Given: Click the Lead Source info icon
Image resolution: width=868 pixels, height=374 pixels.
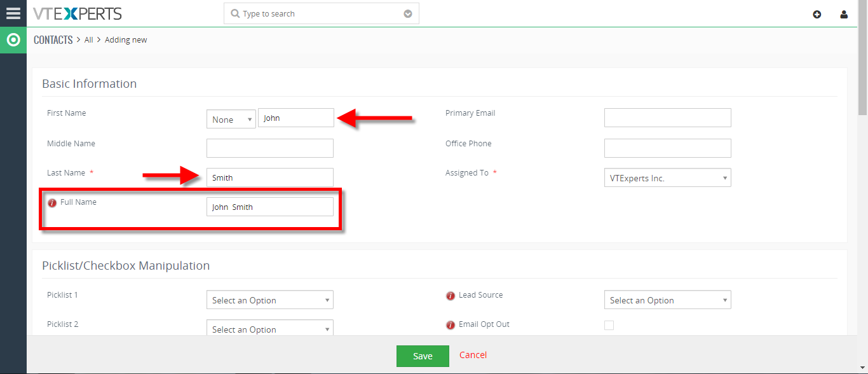Looking at the screenshot, I should click(x=451, y=296).
